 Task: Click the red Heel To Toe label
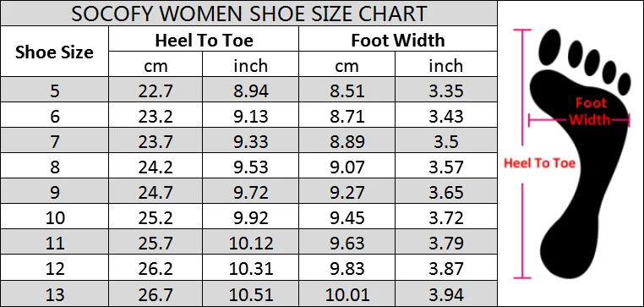[x=539, y=163]
